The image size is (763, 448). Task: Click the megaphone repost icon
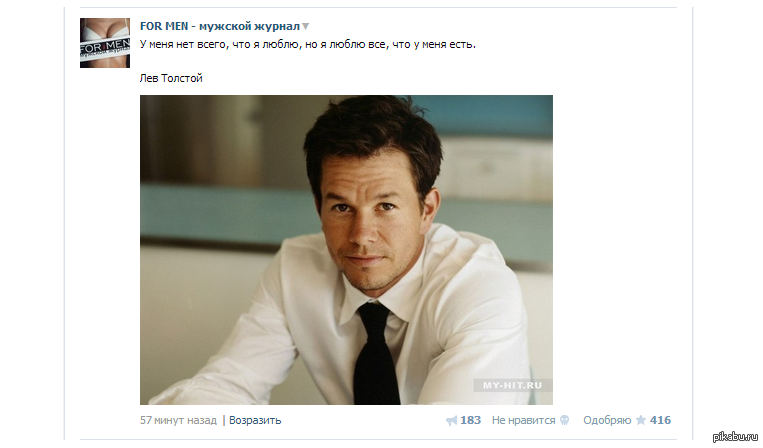[452, 421]
